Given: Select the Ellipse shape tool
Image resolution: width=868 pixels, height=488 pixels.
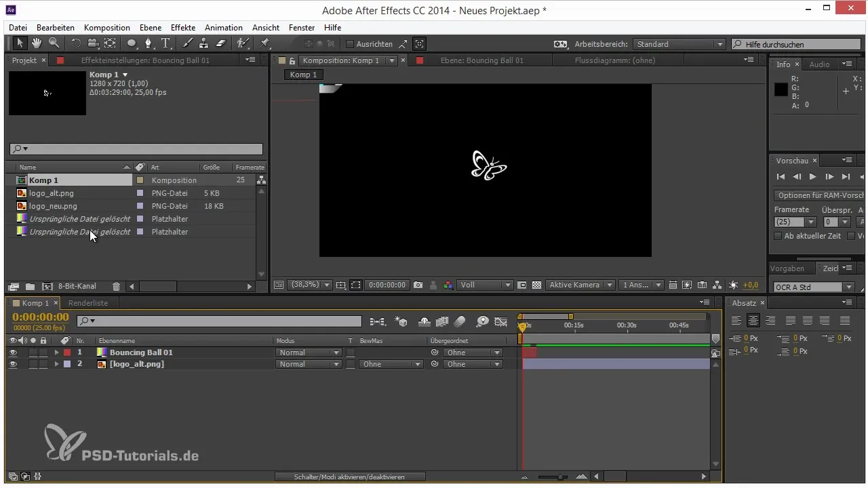Looking at the screenshot, I should 132,43.
